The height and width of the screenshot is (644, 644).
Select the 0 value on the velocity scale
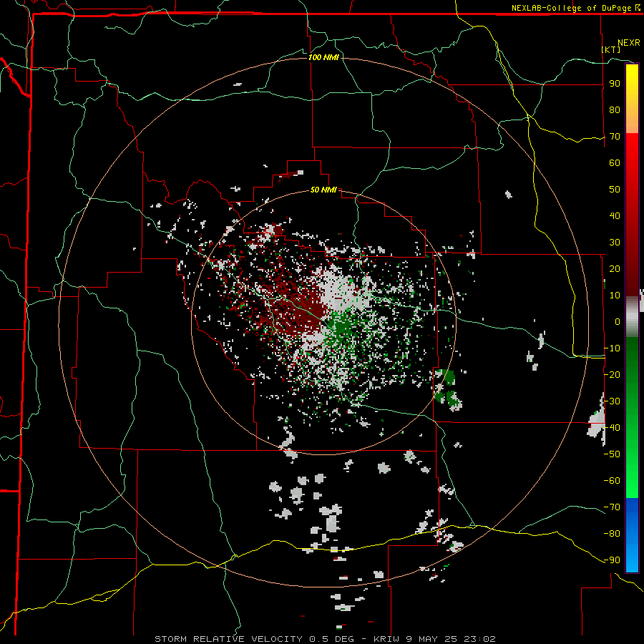(x=618, y=321)
